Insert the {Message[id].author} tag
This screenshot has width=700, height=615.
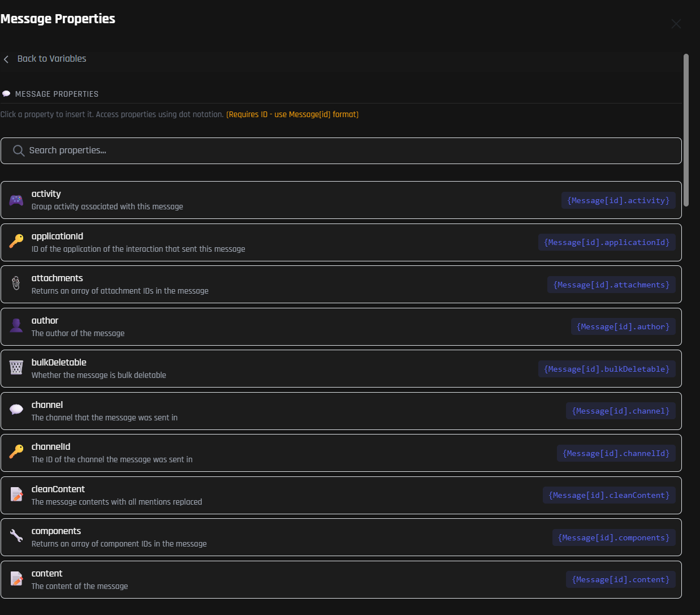(623, 327)
